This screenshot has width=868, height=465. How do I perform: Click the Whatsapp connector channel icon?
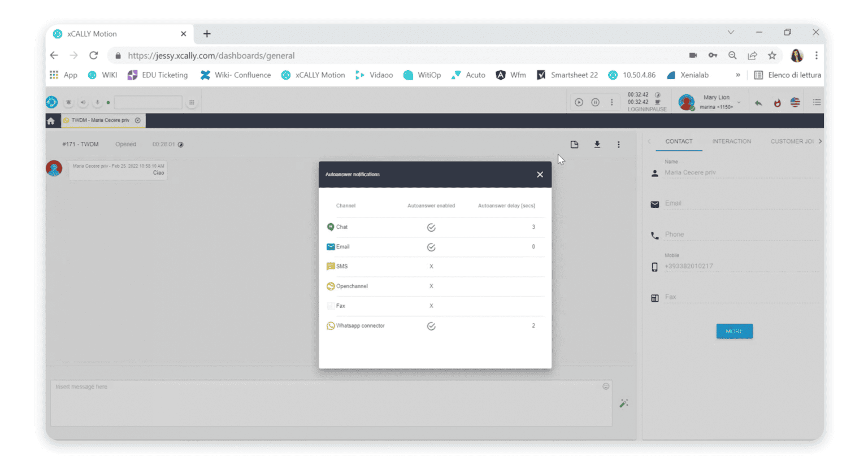point(331,326)
